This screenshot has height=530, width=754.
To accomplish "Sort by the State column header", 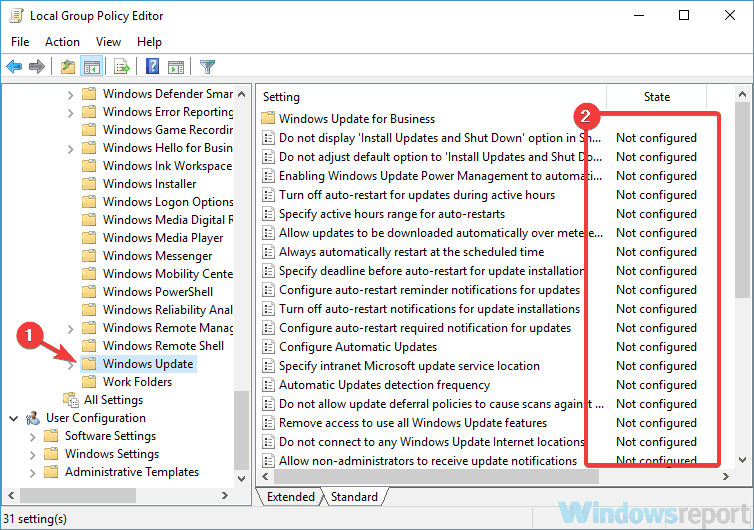I will (x=656, y=97).
